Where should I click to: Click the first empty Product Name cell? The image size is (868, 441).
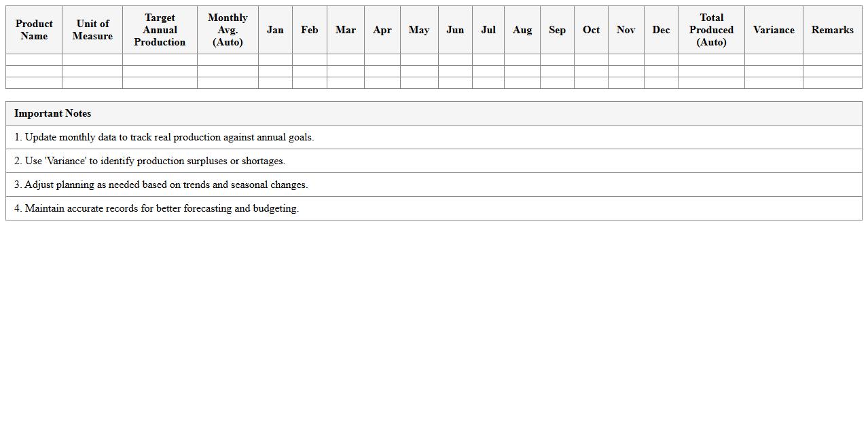(x=34, y=60)
